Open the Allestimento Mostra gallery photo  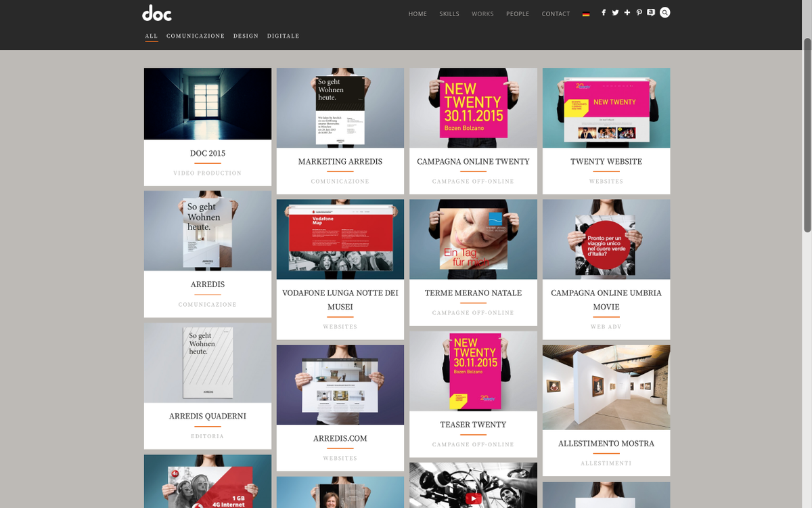(x=606, y=387)
